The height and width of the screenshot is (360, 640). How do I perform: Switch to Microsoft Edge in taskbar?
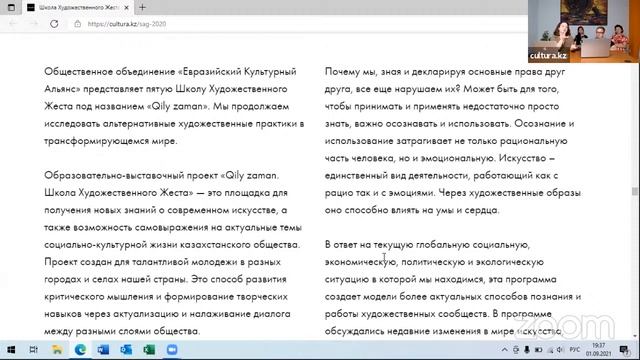tap(80, 350)
